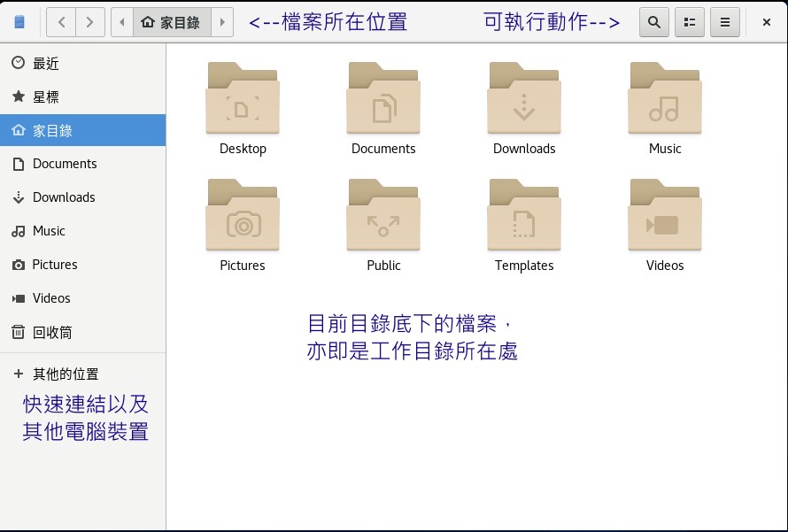Viewport: 788px width, 532px height.
Task: Click the forward navigation arrow
Action: (x=89, y=22)
